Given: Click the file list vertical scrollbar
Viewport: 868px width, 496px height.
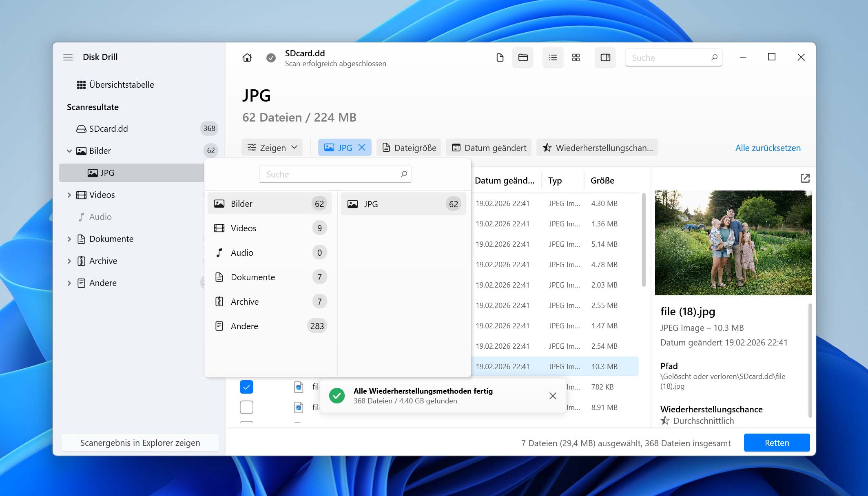Looking at the screenshot, I should (644, 240).
